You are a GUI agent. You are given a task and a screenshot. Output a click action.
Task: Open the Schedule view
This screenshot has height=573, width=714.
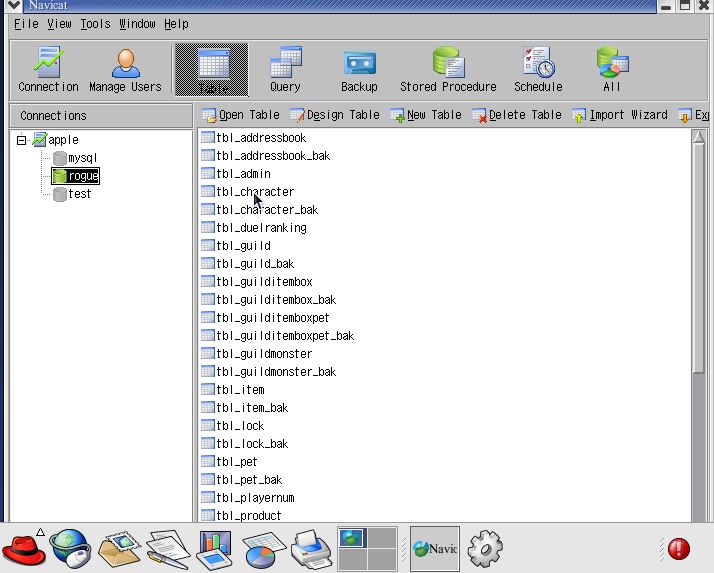coord(538,70)
